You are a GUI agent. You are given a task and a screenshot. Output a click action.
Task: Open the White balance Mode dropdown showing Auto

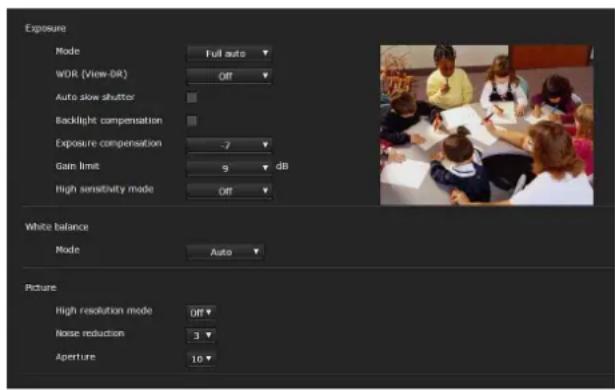[x=225, y=252]
